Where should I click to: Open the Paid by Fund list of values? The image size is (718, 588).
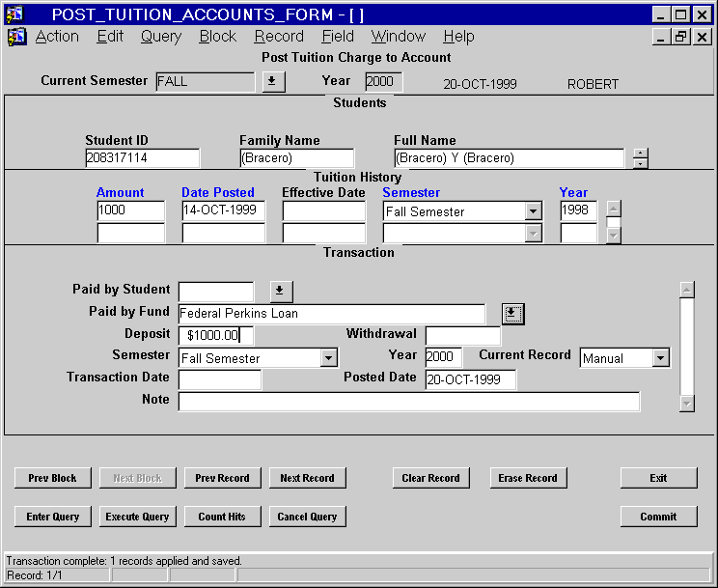click(x=512, y=314)
